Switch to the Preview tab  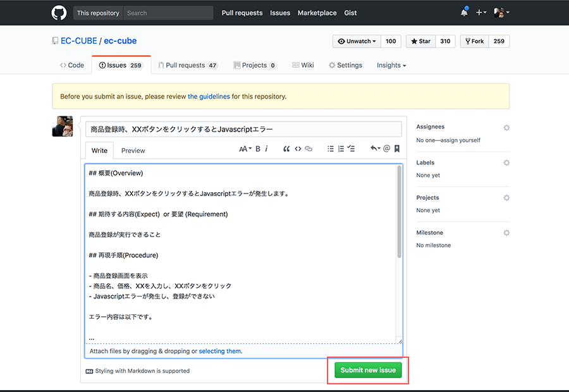[x=132, y=150]
